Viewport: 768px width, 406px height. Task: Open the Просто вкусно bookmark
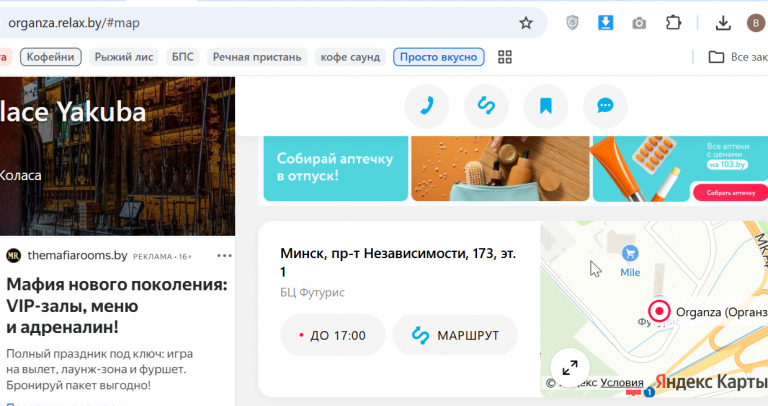pyautogui.click(x=438, y=57)
